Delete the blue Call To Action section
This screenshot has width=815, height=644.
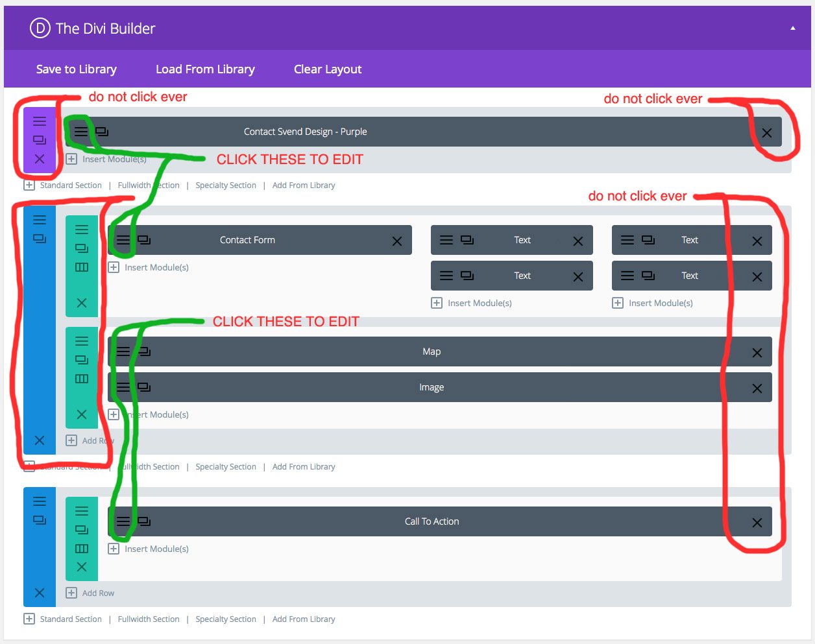click(x=40, y=593)
